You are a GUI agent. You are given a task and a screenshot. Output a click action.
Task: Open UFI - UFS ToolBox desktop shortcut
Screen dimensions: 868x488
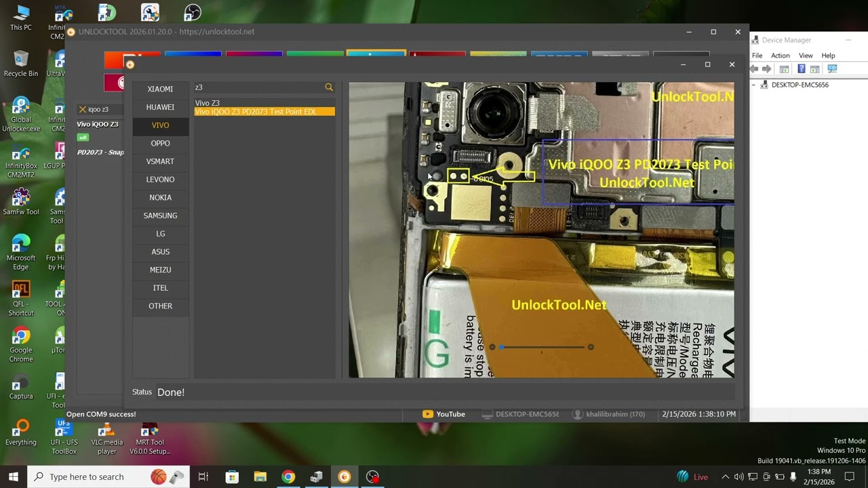point(64,437)
